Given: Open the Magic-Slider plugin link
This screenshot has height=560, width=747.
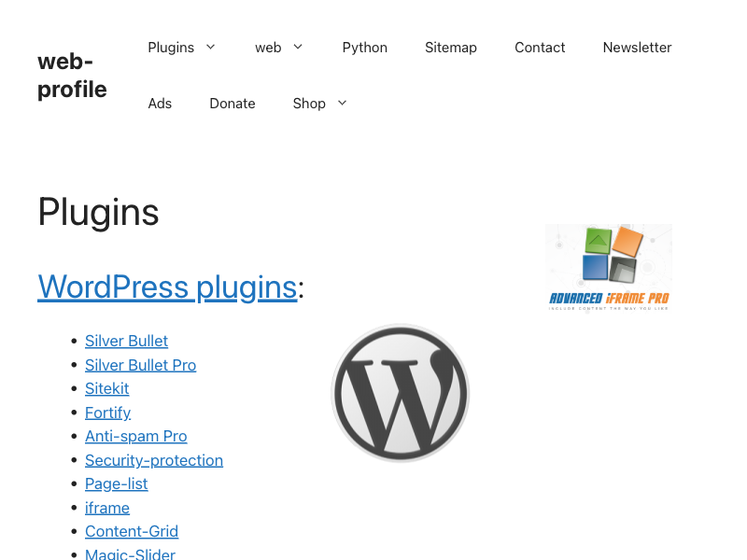Looking at the screenshot, I should click(x=130, y=553).
